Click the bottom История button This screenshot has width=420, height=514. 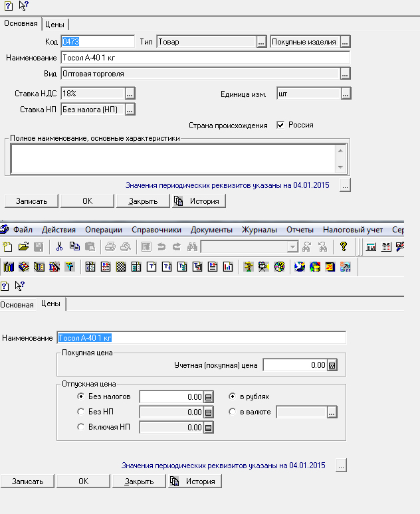coord(195,481)
